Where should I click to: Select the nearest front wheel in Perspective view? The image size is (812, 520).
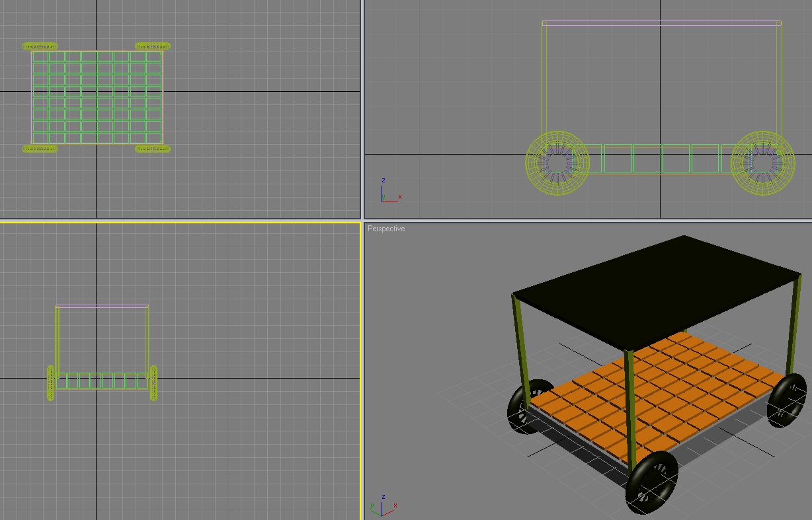tap(652, 482)
